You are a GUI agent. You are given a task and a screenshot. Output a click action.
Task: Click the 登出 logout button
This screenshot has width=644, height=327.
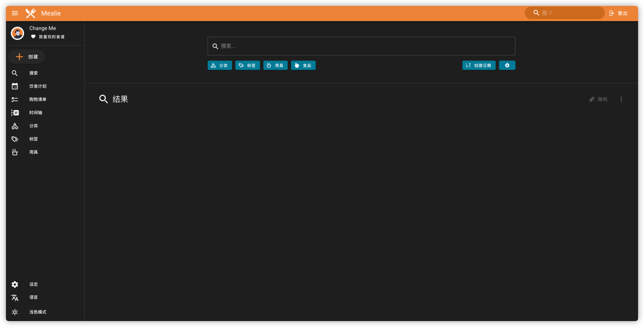618,13
